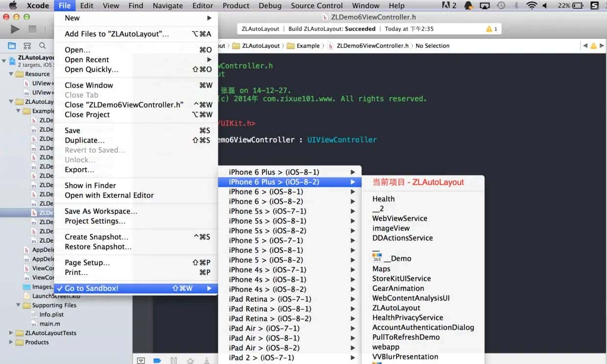The image size is (607, 364).
Task: Click Close Project in the File menu
Action: pos(87,114)
